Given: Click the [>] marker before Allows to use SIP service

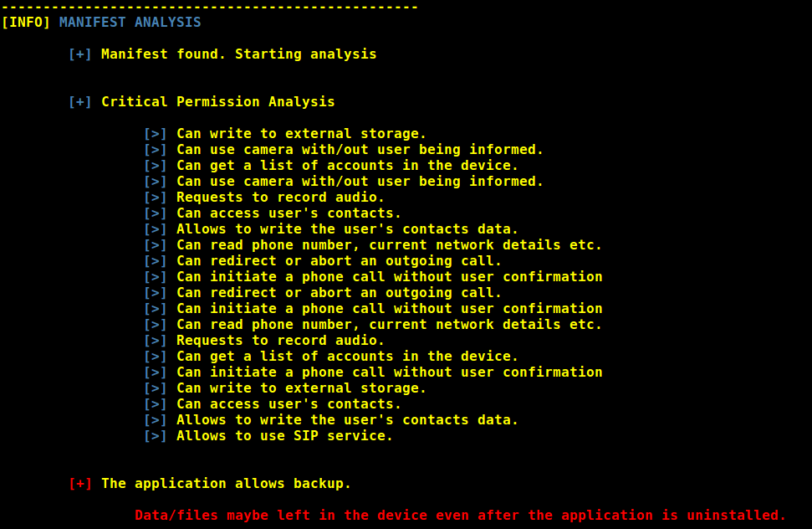Looking at the screenshot, I should pos(156,436).
